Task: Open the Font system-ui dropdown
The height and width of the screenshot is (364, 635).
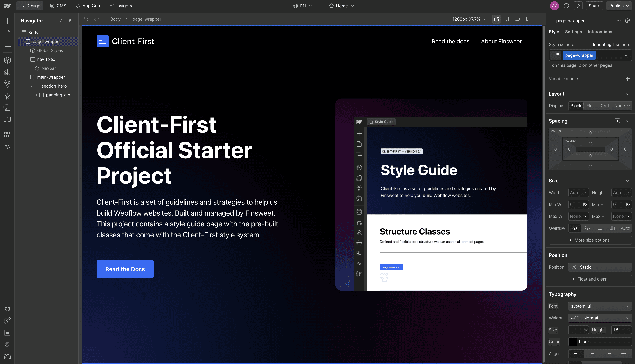Action: pos(600,306)
